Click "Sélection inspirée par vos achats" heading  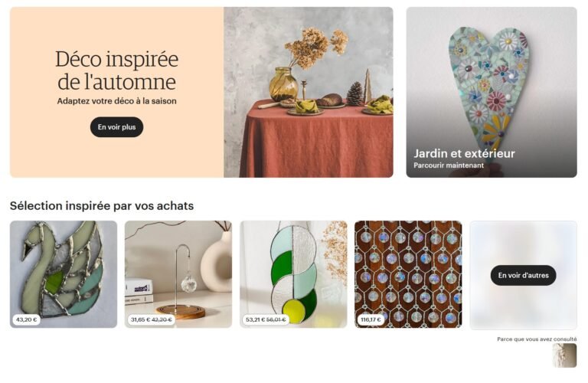(x=102, y=205)
